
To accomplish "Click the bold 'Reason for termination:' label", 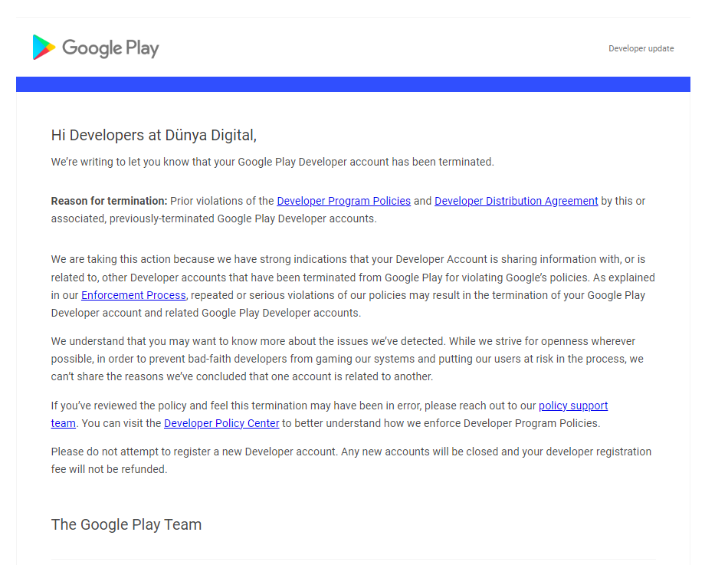I will point(109,201).
